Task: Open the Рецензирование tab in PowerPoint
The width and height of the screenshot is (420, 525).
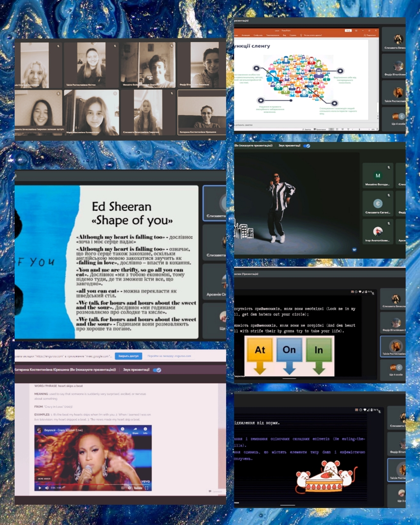Action: pos(273,35)
